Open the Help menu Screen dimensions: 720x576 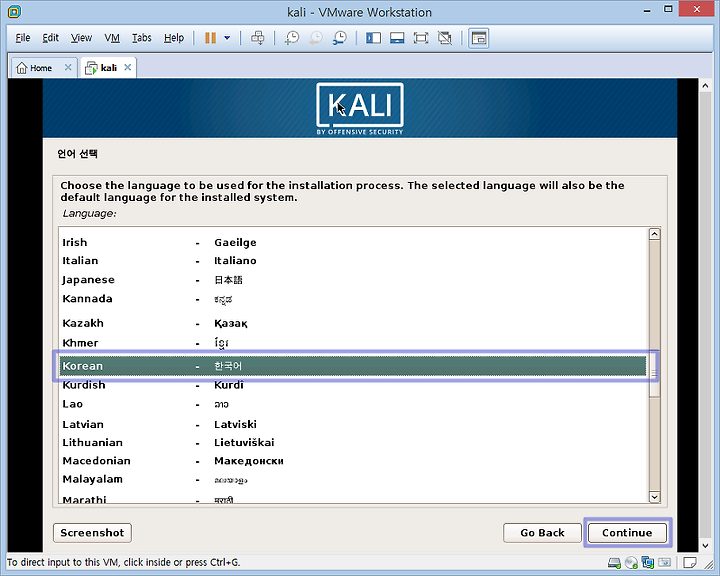[174, 38]
